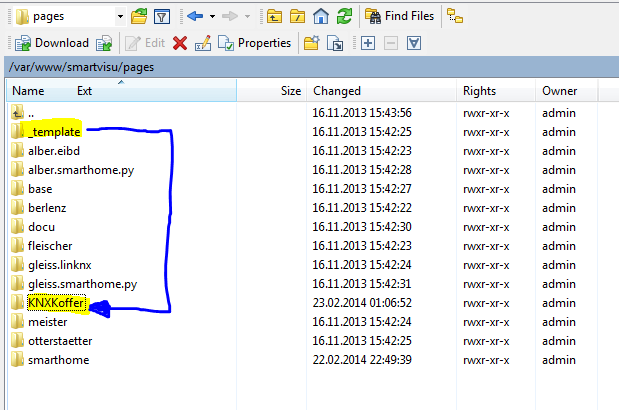Viewport: 619px width, 410px height.
Task: Click the rename pencil icon
Action: point(203,43)
